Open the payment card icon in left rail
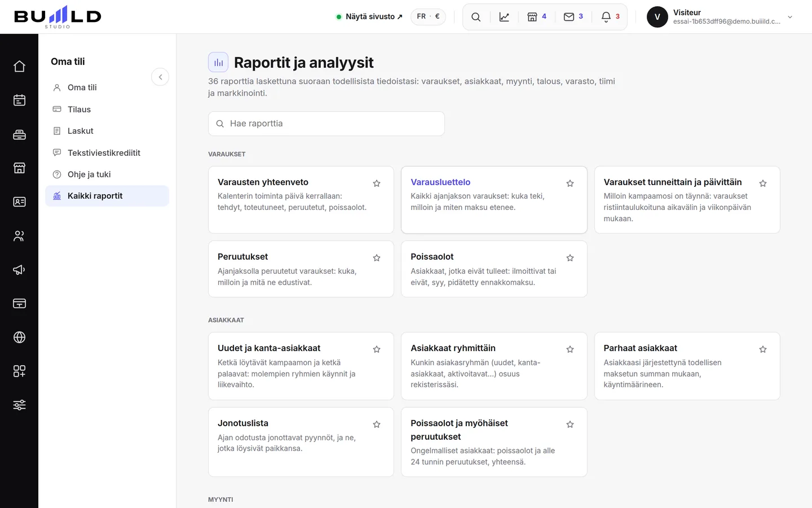This screenshot has height=508, width=812. (19, 304)
